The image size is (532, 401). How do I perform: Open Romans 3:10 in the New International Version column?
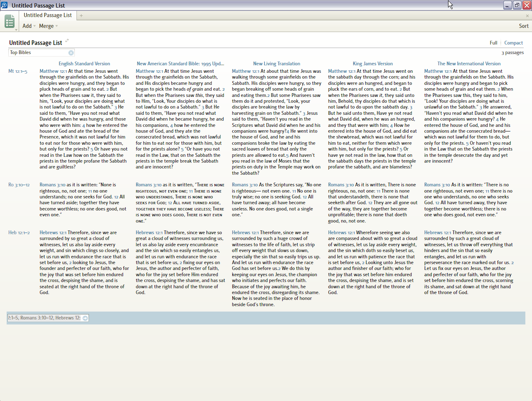(x=437, y=185)
